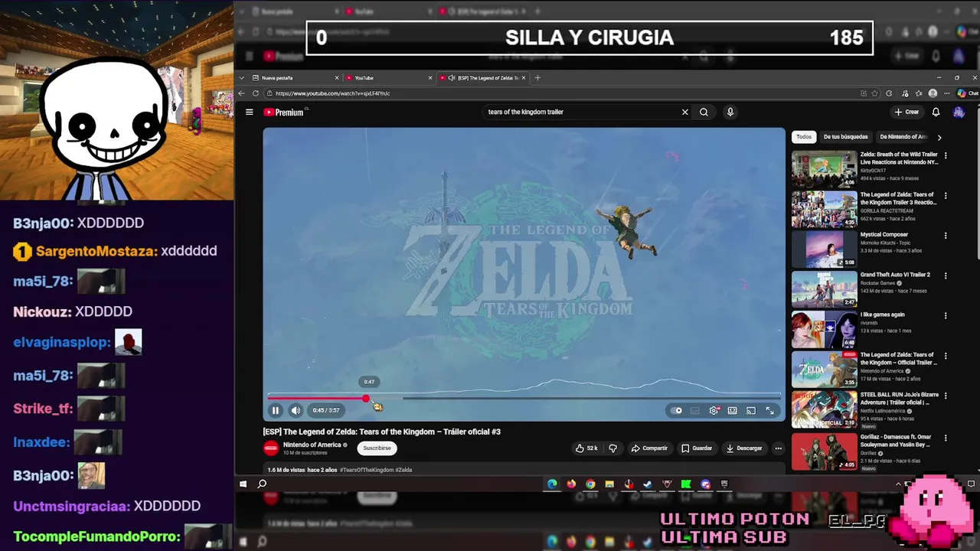Mute the video with the speaker icon
Image resolution: width=980 pixels, height=551 pixels.
tap(296, 410)
